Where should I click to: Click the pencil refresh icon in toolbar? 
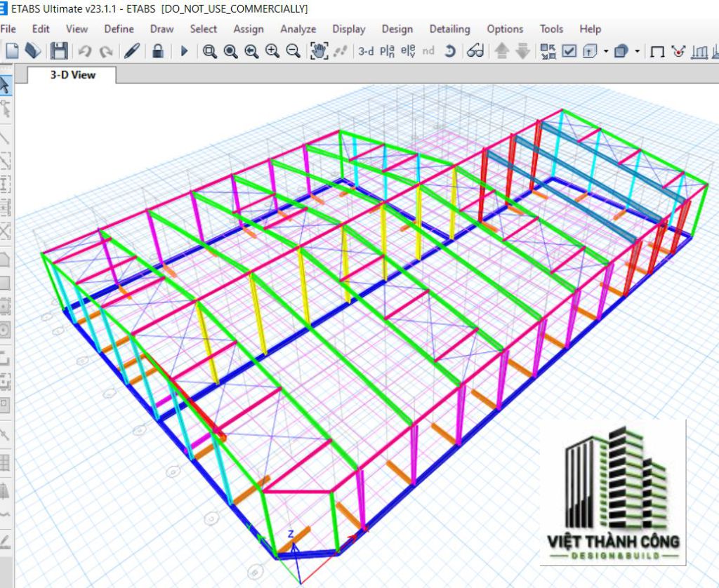132,51
